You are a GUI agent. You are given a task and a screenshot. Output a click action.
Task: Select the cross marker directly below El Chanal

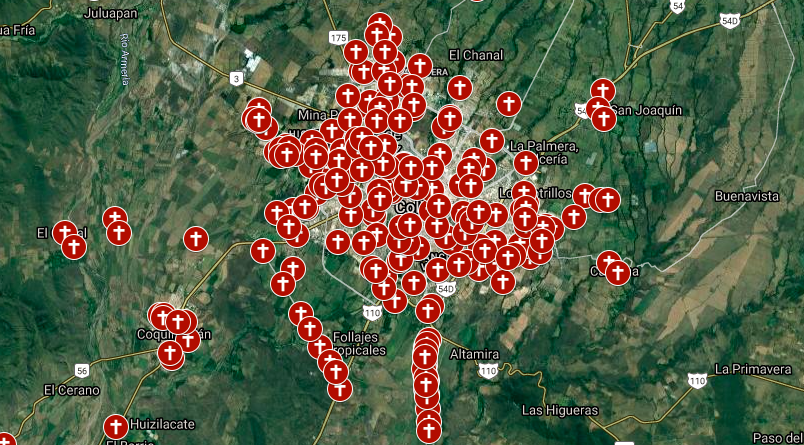click(460, 88)
